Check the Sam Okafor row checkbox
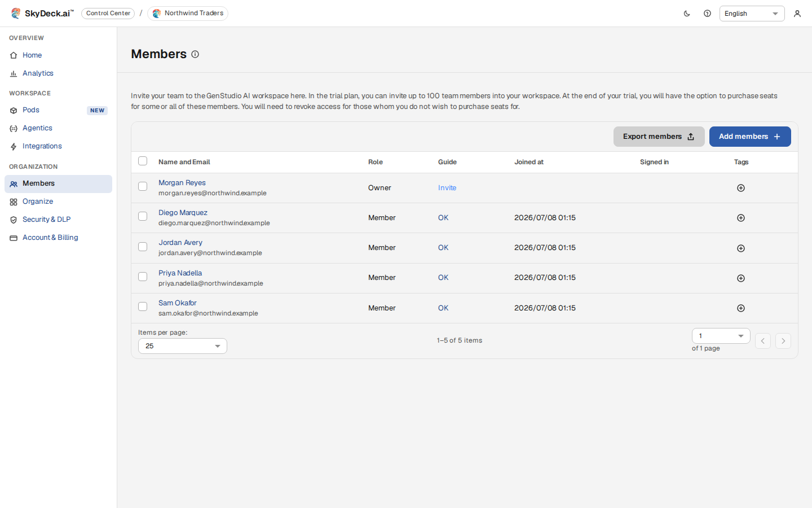Screen dimensions: 812x508 click(x=143, y=306)
